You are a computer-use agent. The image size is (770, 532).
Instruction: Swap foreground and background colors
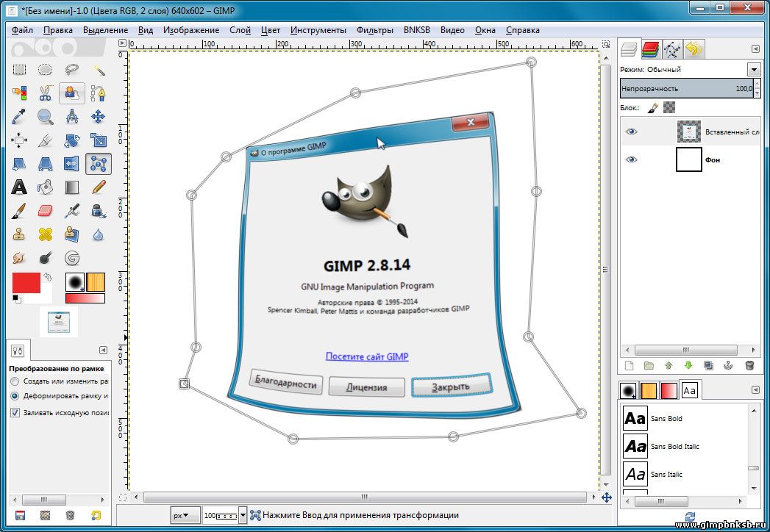point(48,277)
